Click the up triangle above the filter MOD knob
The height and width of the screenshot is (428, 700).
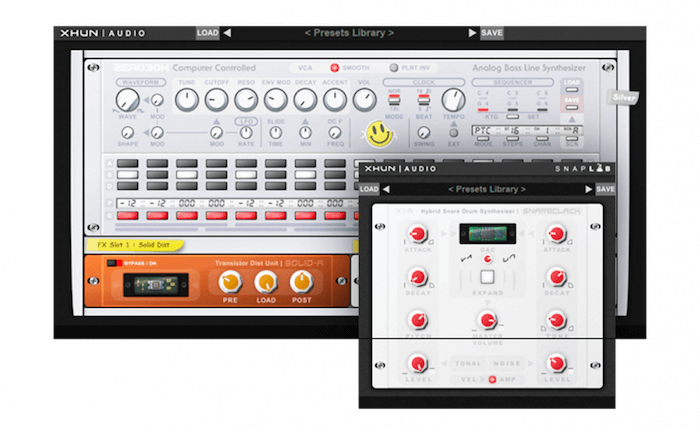click(217, 121)
